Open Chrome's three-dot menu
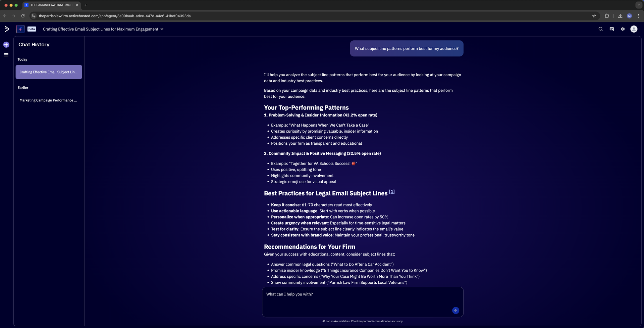This screenshot has width=644, height=328. tap(638, 16)
